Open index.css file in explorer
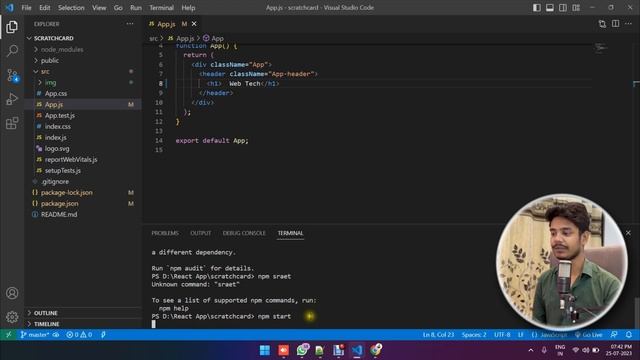The width and height of the screenshot is (640, 360). pos(83,127)
